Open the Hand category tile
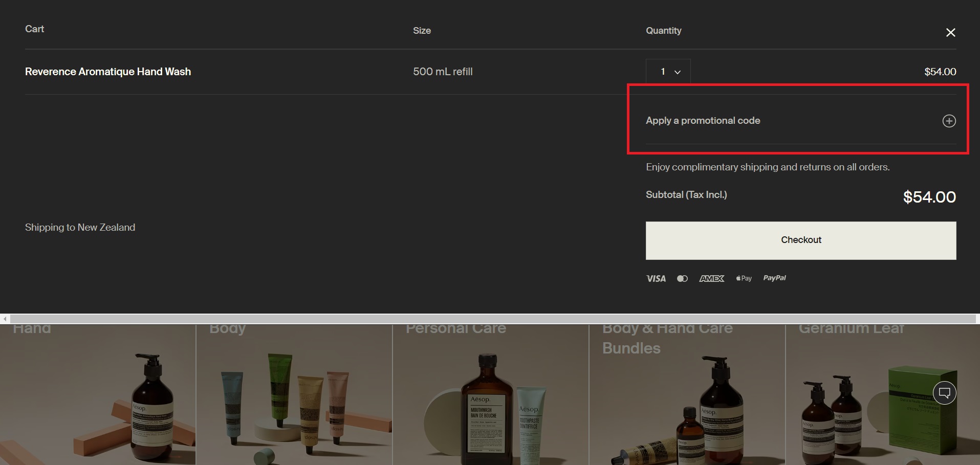This screenshot has width=980, height=465. coord(98,394)
